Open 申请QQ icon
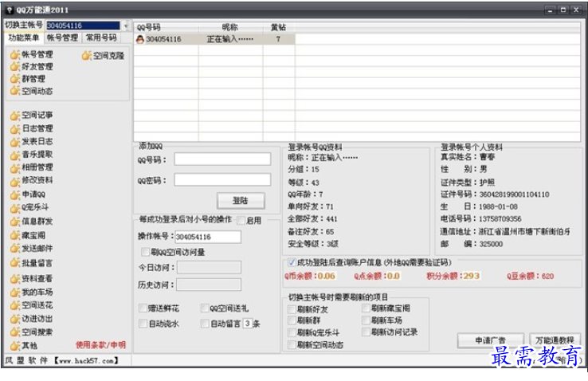 point(15,194)
